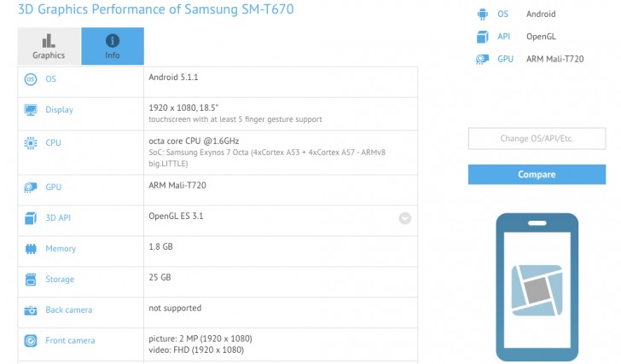Click the Back camera icon

[x=31, y=310]
